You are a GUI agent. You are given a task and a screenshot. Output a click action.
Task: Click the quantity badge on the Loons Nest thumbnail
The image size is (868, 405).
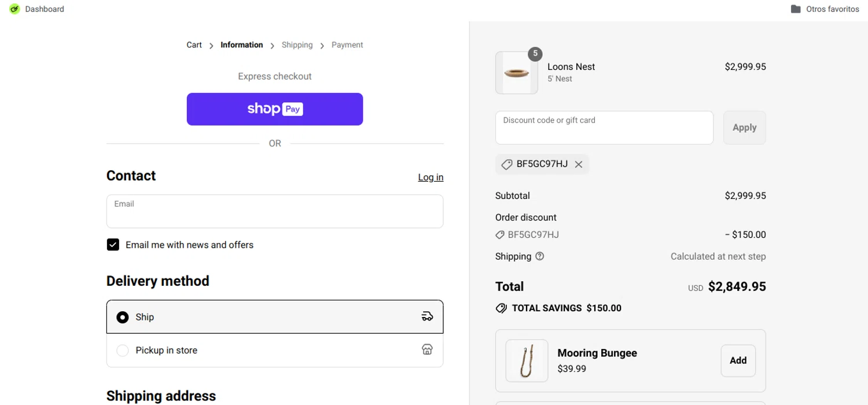pos(535,54)
